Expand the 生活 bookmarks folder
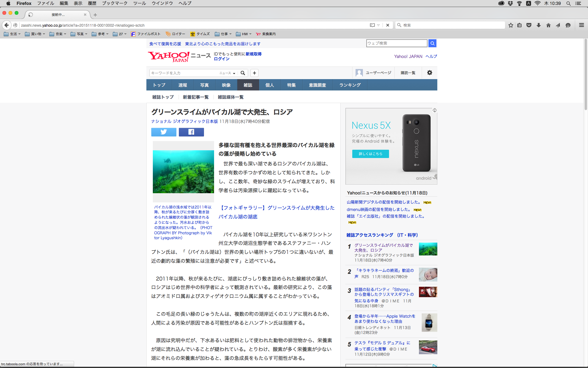Screen dimensions: 588x368 (12, 34)
